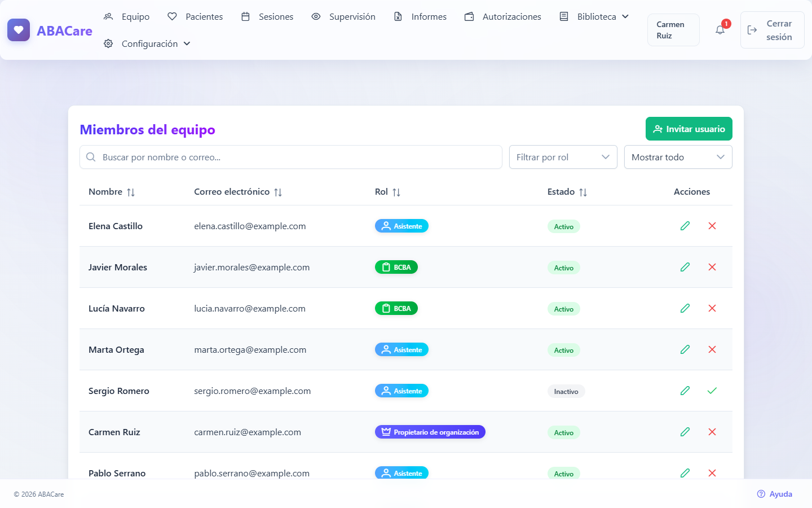The width and height of the screenshot is (812, 508).
Task: Expand the Biblioteca menu
Action: coord(594,16)
